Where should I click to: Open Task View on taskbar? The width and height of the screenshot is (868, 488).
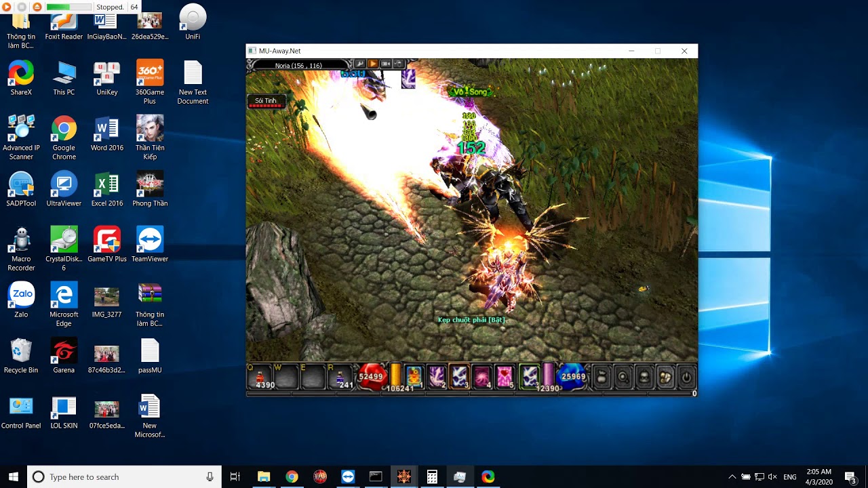235,476
